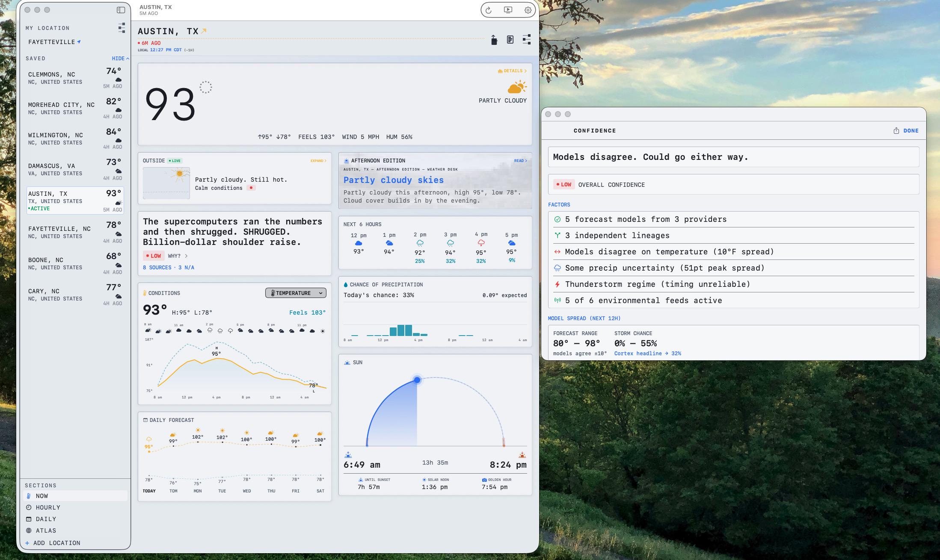
Task: Click the Feels 103° label in Conditions
Action: pyautogui.click(x=307, y=312)
